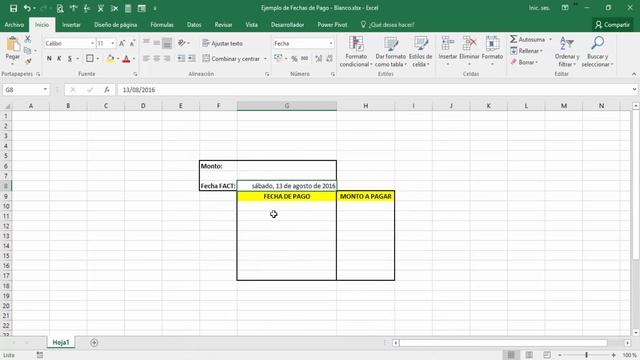Click Inic. ses. to sign in

(539, 8)
